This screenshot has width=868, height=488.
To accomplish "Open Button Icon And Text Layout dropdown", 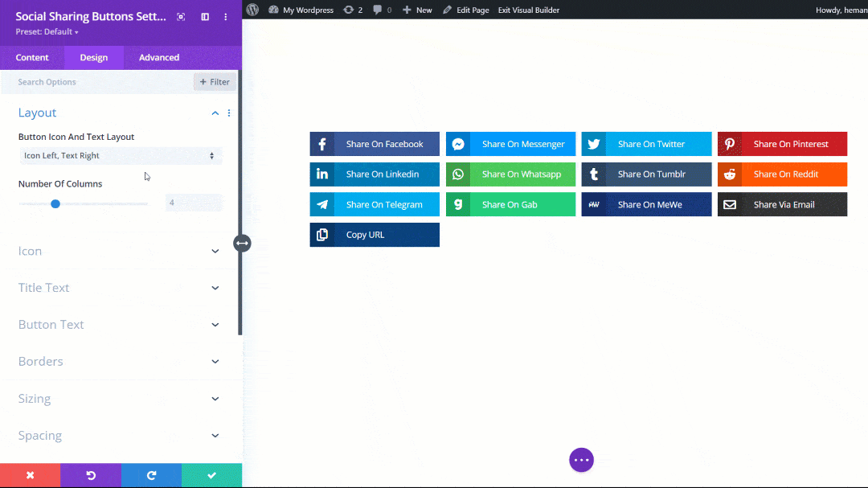I will [121, 156].
